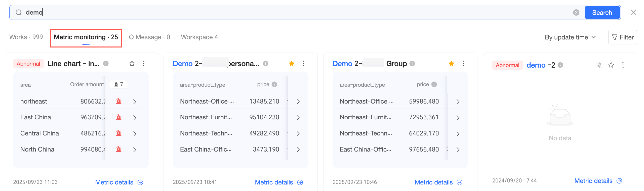Favorite the Line chart card with star
Image resolution: width=644 pixels, height=191 pixels.
pyautogui.click(x=132, y=64)
